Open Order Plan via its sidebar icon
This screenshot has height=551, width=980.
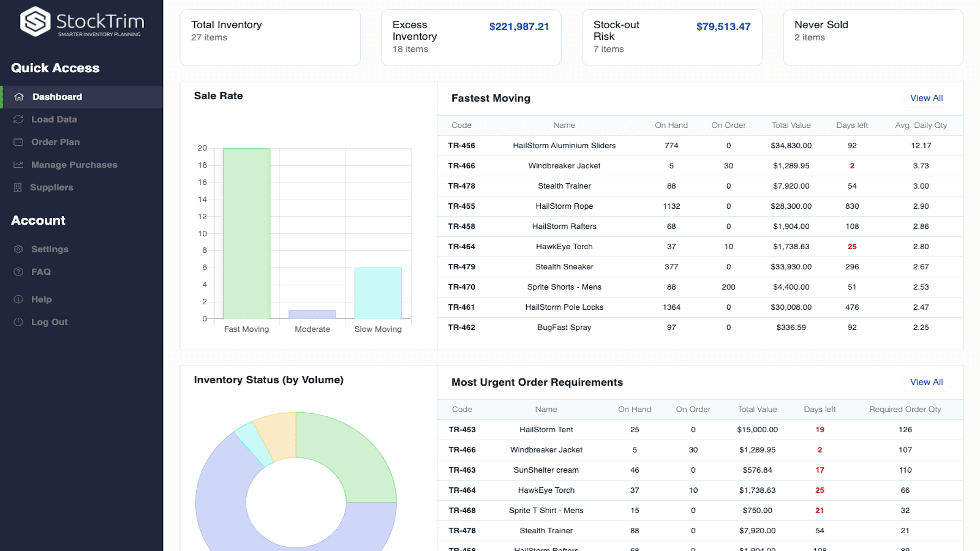coord(18,141)
